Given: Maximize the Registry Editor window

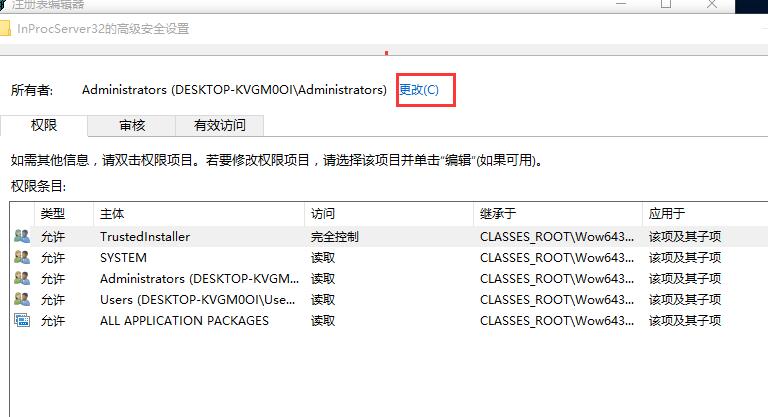Looking at the screenshot, I should 666,4.
